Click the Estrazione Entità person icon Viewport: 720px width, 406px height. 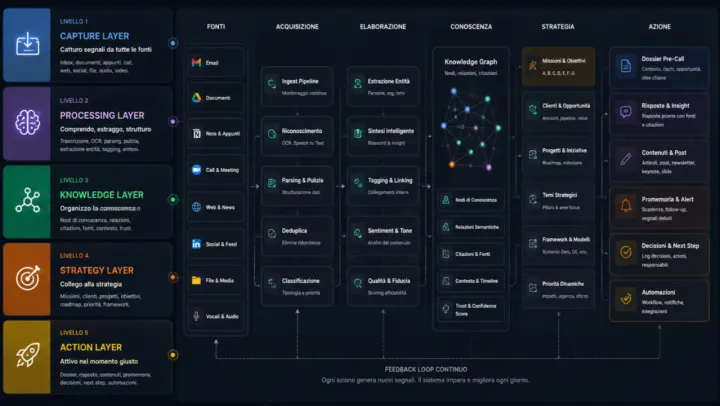[x=358, y=84]
